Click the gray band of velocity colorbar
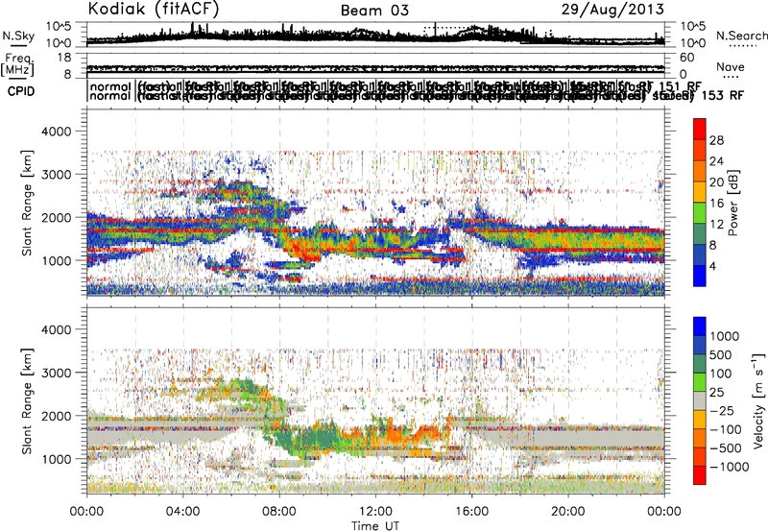The image size is (768, 532). point(700,401)
